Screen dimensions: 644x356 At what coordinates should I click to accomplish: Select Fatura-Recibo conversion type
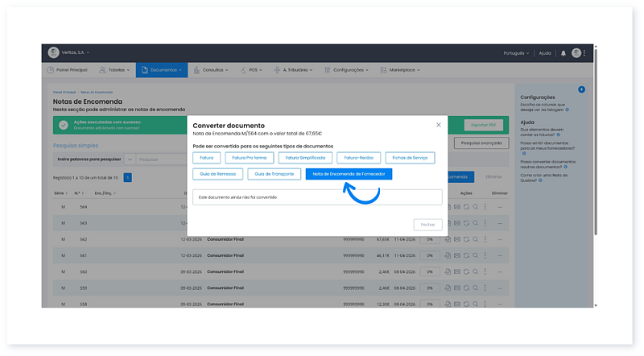point(358,158)
